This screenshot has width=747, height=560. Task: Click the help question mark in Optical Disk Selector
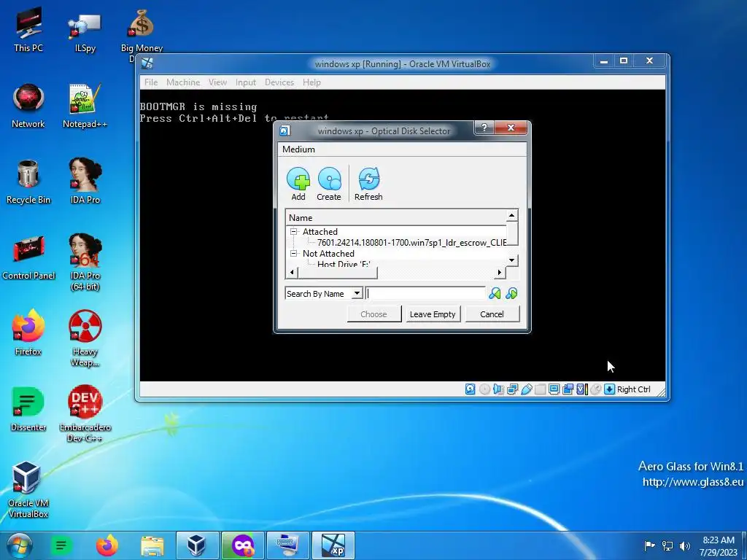point(484,128)
